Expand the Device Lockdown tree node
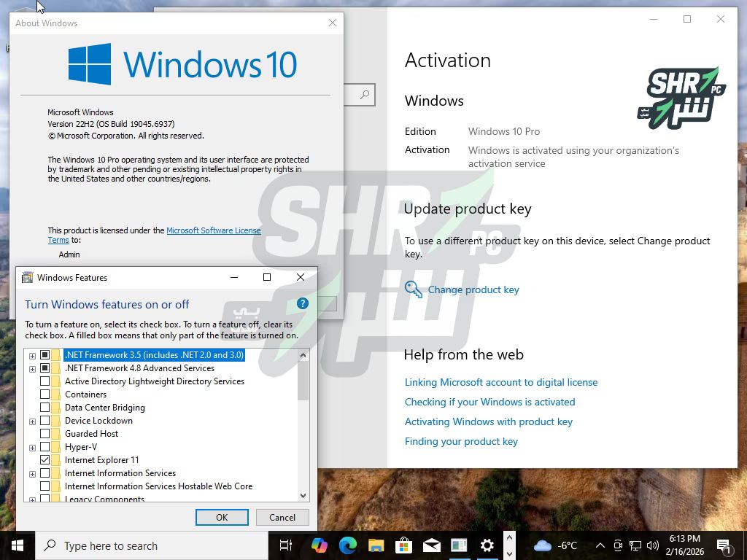 32,421
